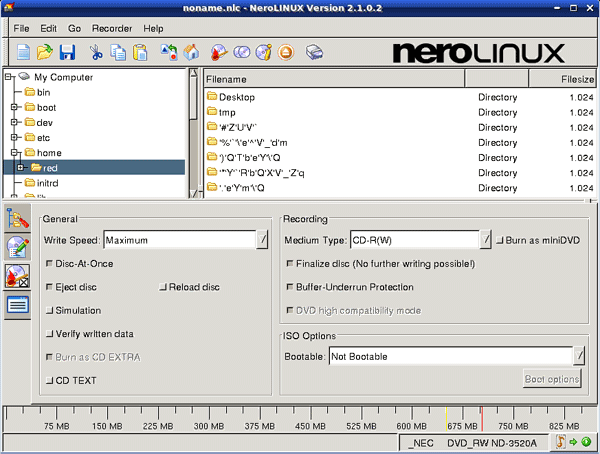
Task: Open the Write Speed dropdown arrow
Action: 262,240
